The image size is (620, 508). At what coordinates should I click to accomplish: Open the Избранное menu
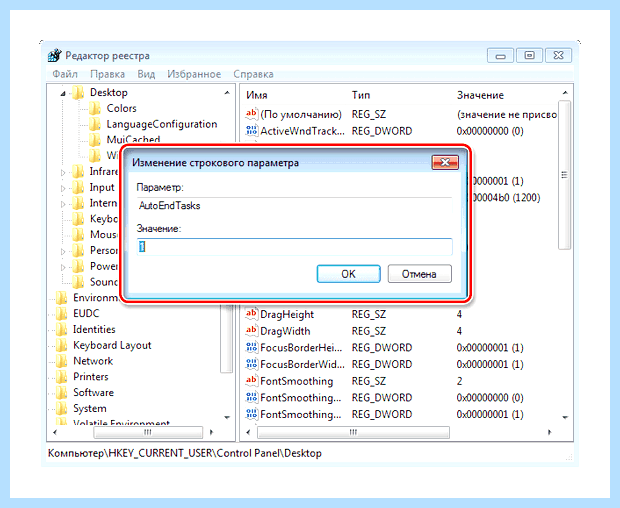(x=194, y=74)
